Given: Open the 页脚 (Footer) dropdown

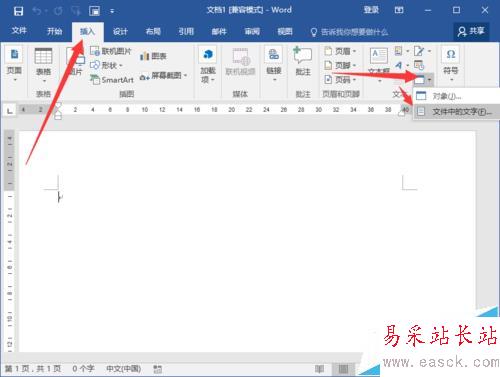Looking at the screenshot, I should [340, 65].
